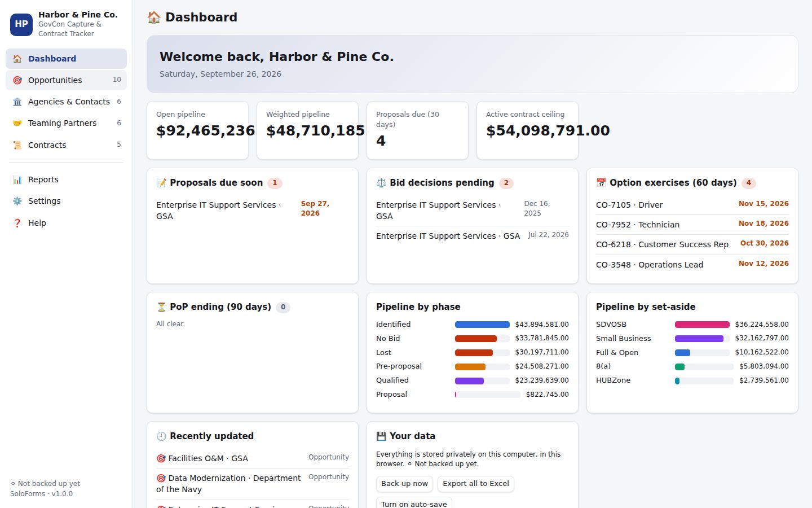This screenshot has width=812, height=508.
Task: Click the Settings gear icon
Action: 17,201
